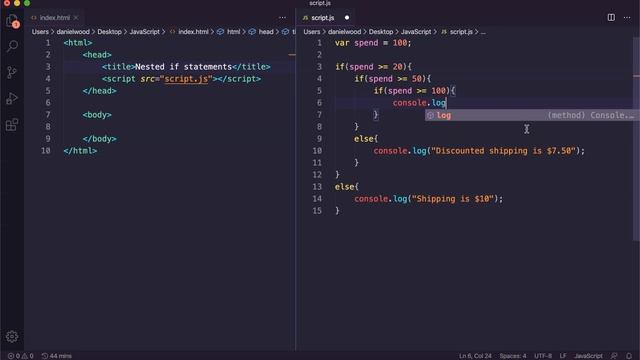Image resolution: width=640 pixels, height=360 pixels.
Task: Open the Manage gear menu
Action: [12, 336]
